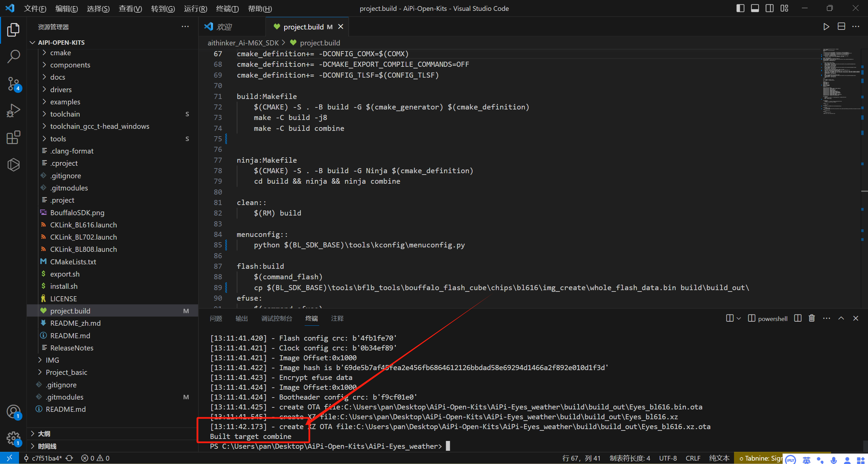Open editor More Actions ellipsis
The height and width of the screenshot is (464, 868).
click(856, 26)
